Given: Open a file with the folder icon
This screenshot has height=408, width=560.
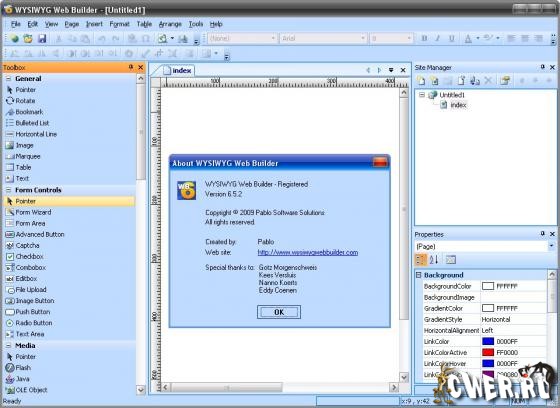Looking at the screenshot, I should tap(28, 38).
